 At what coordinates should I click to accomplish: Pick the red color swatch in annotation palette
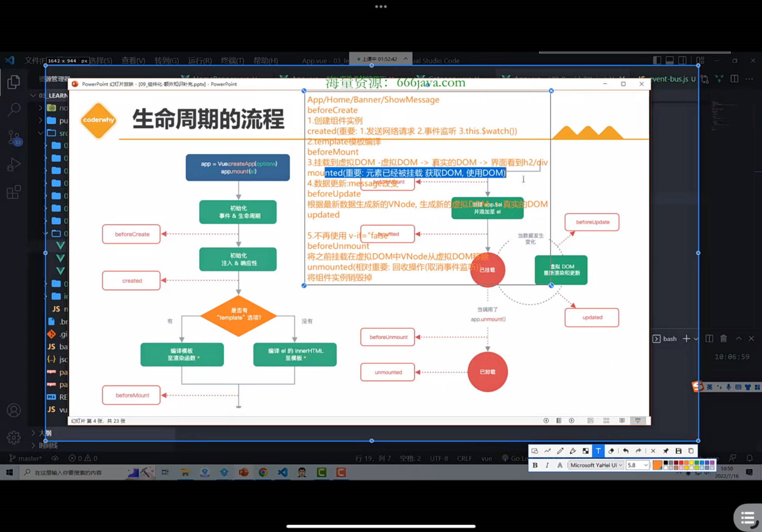681,463
